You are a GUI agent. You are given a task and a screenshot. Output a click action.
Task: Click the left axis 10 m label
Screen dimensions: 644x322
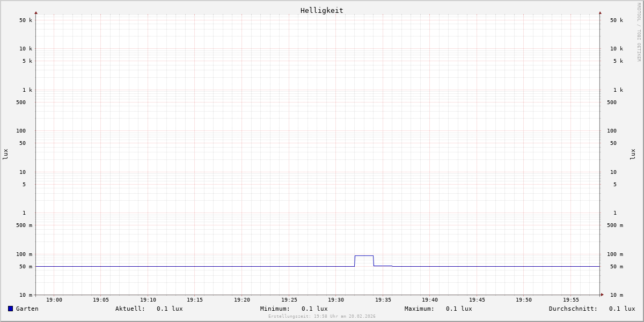click(x=26, y=295)
